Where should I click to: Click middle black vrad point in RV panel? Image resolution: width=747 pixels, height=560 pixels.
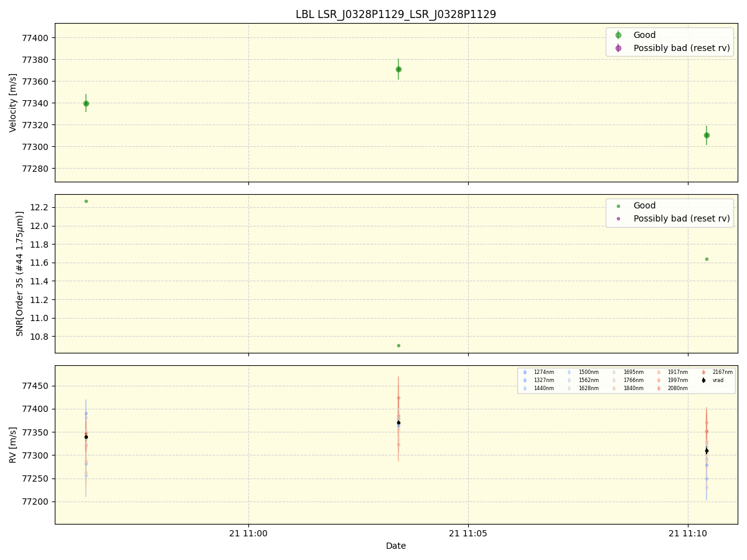point(398,422)
